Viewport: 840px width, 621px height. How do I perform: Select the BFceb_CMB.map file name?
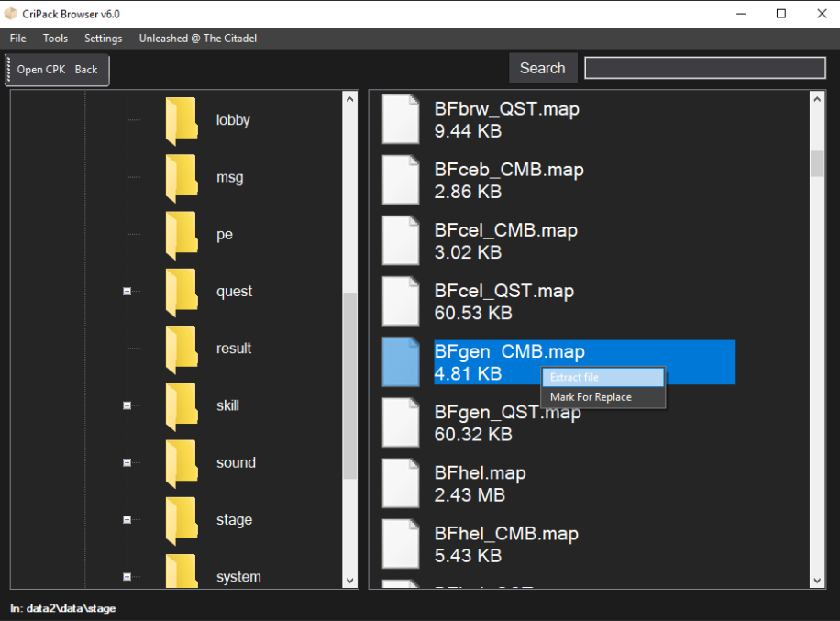pyautogui.click(x=509, y=170)
